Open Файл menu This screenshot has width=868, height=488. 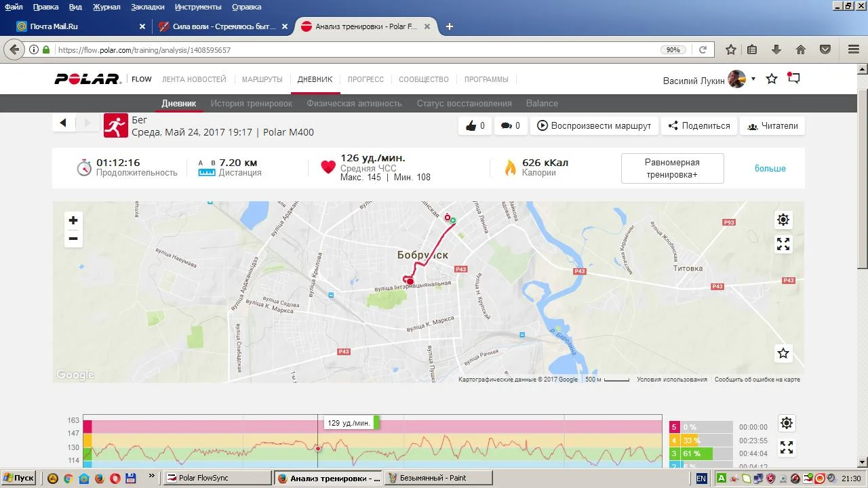[x=14, y=7]
